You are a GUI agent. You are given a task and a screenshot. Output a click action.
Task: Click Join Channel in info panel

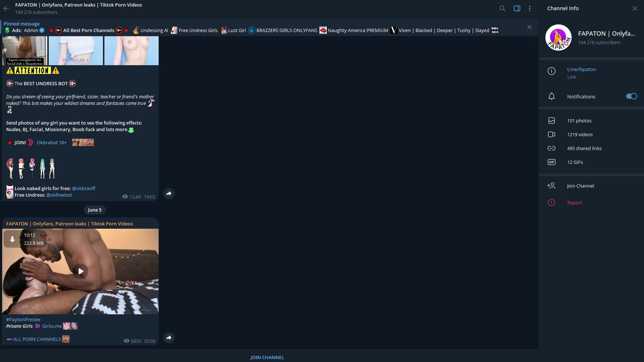click(x=580, y=186)
